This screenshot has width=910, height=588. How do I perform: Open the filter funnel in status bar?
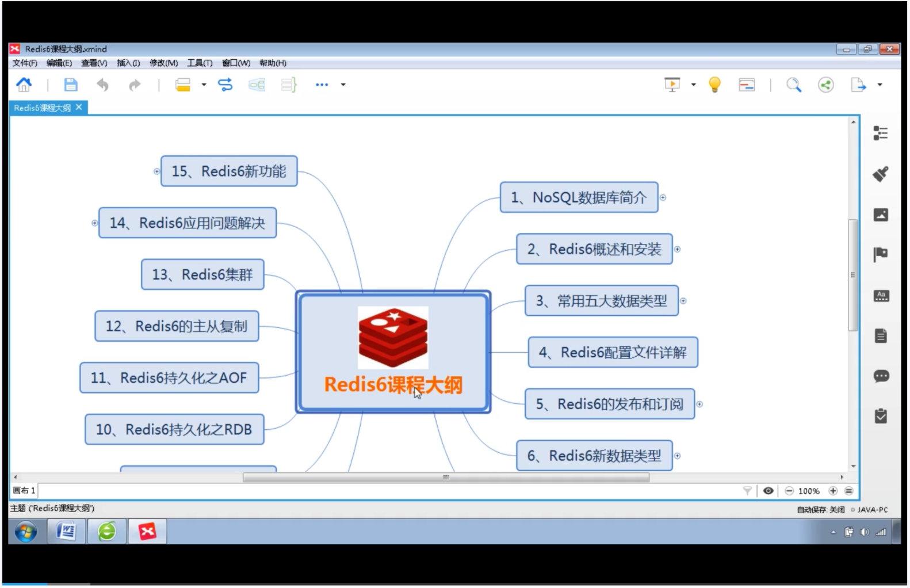click(747, 491)
